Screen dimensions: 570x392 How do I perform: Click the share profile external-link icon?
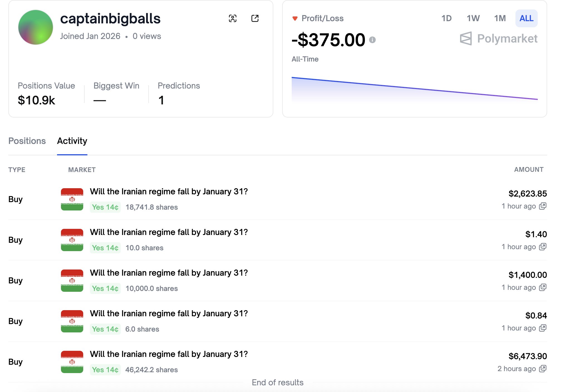255,19
